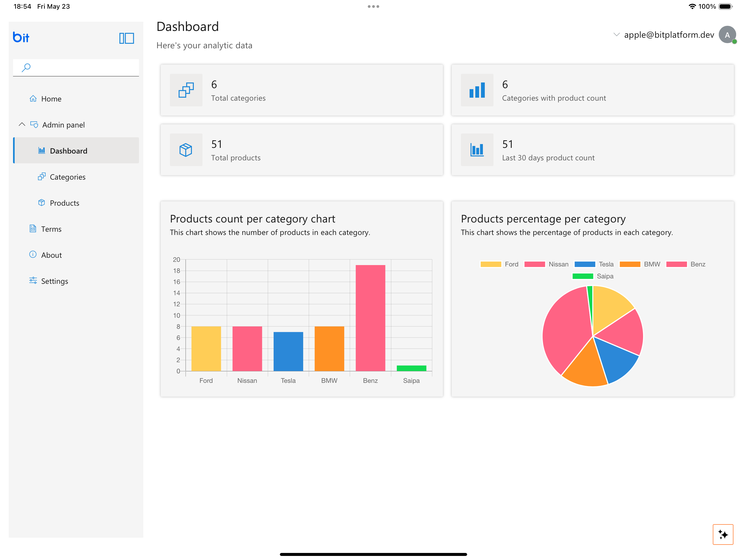Click the Total products text
The height and width of the screenshot is (560, 747).
(x=236, y=158)
